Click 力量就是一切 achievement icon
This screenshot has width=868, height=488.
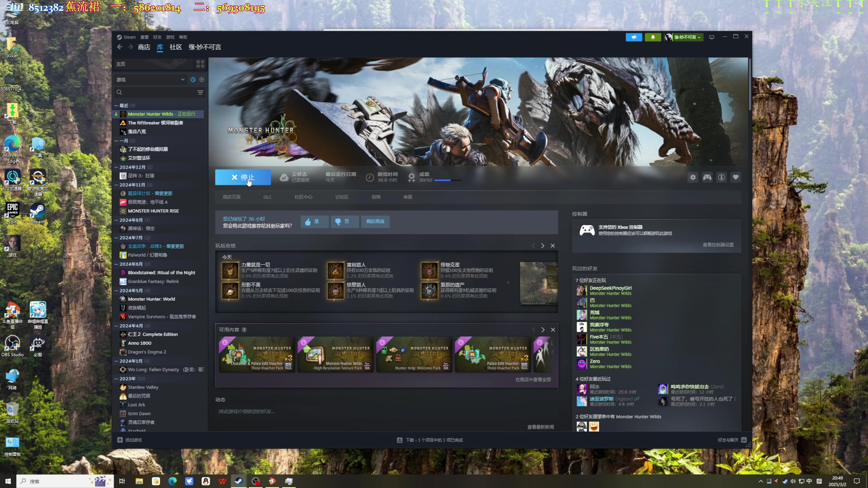[230, 271]
